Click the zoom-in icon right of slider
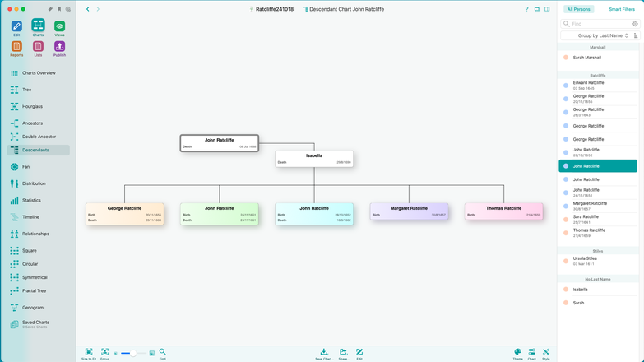This screenshot has width=644, height=362. (152, 354)
